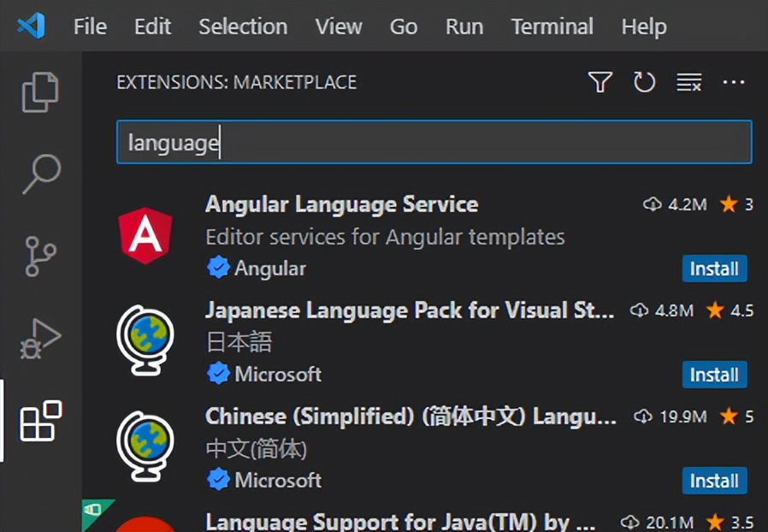Open the Search view icon
Viewport: 768px width, 532px height.
point(40,174)
